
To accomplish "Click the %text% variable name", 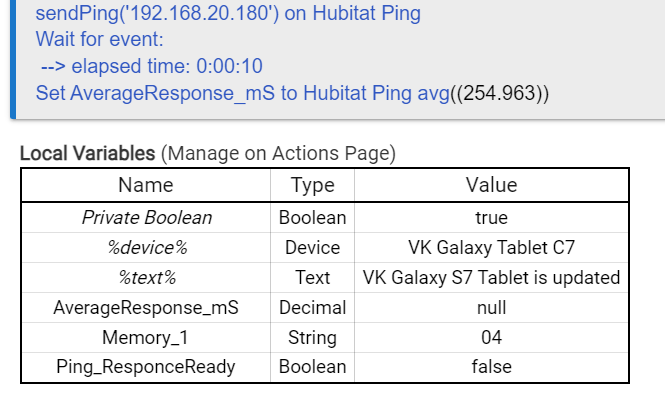I will click(x=147, y=278).
